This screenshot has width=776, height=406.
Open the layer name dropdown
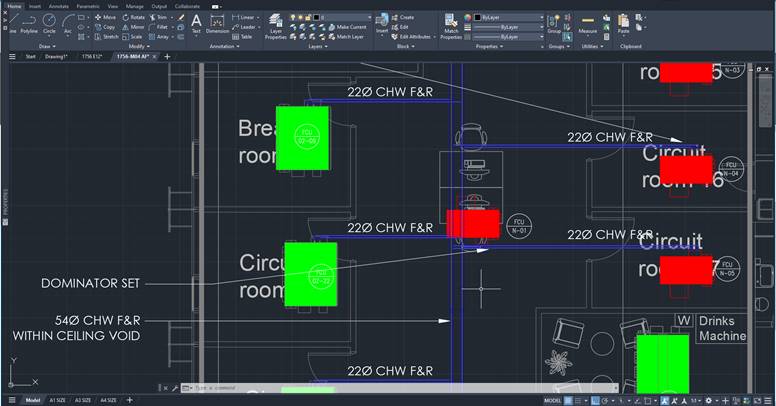[369, 17]
